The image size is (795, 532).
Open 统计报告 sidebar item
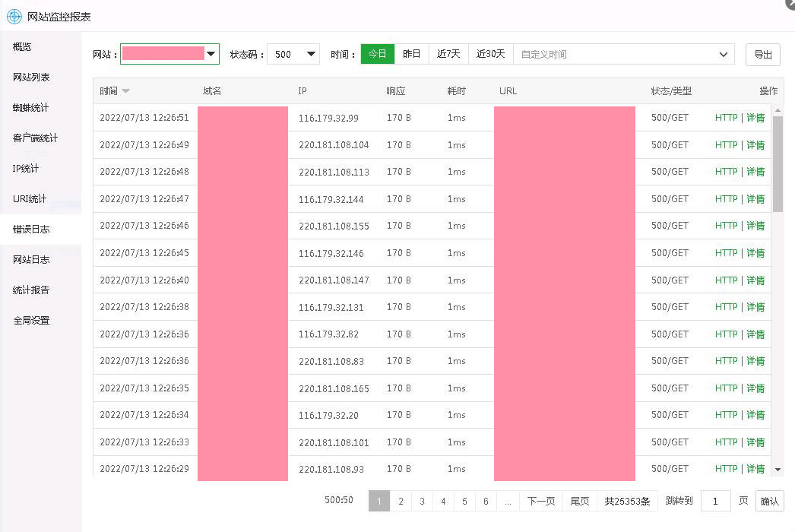tap(31, 290)
